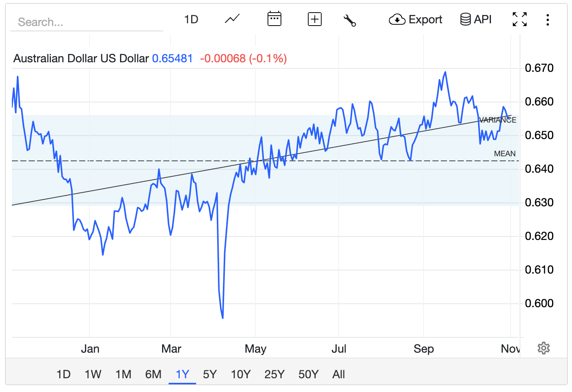Viewport: 572px width, 392px height.
Task: Click the fullscreen expand icon
Action: 519,19
